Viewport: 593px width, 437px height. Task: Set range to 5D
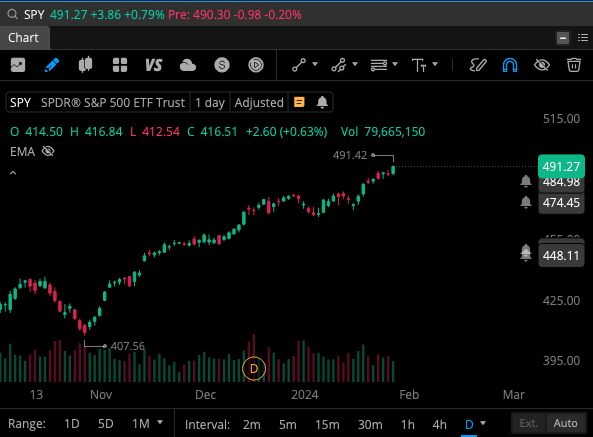(106, 424)
